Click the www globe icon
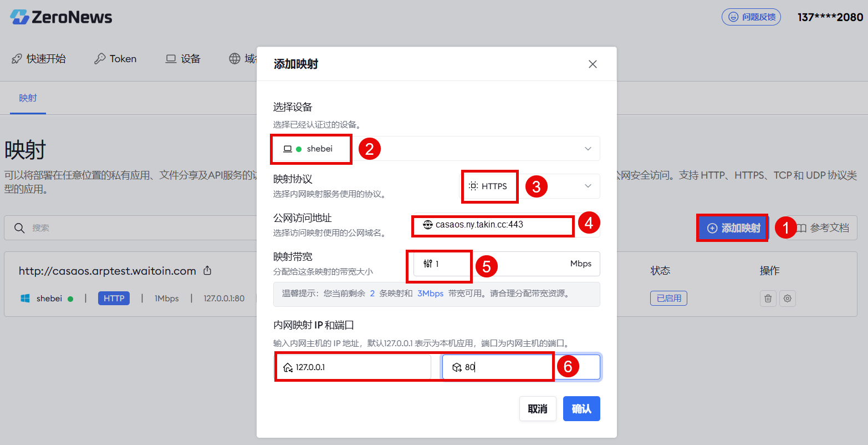Screen dimensions: 868x445 point(427,225)
